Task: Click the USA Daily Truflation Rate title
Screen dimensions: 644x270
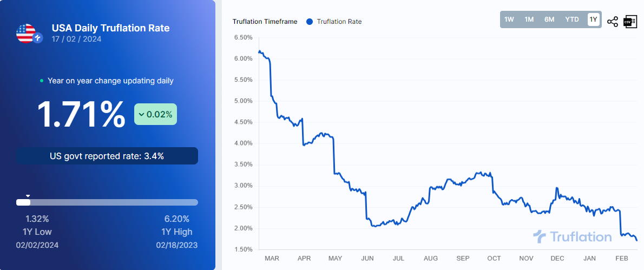Action: tap(110, 28)
